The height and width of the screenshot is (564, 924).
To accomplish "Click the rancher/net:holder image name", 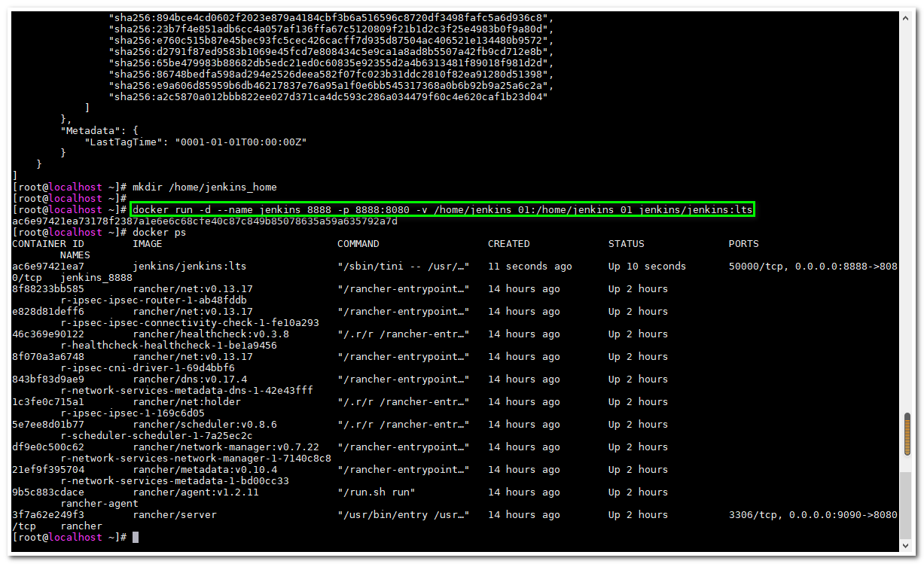I will click(187, 401).
